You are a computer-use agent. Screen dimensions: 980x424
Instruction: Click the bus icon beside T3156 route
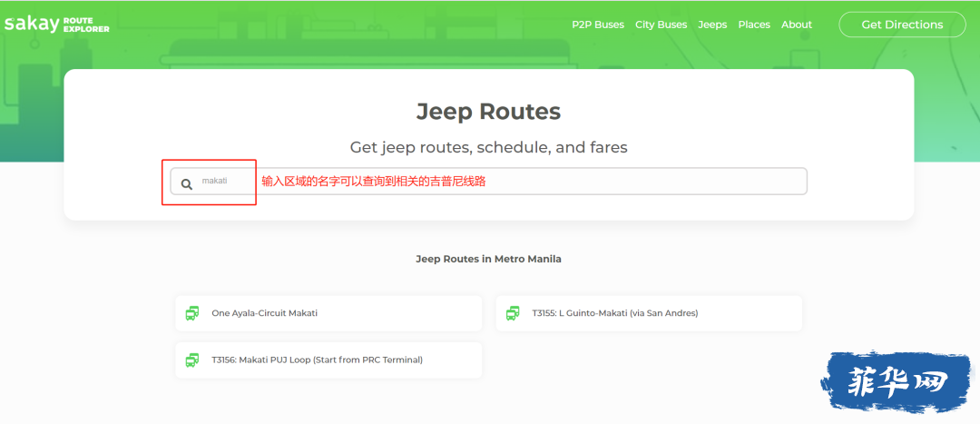(x=192, y=360)
